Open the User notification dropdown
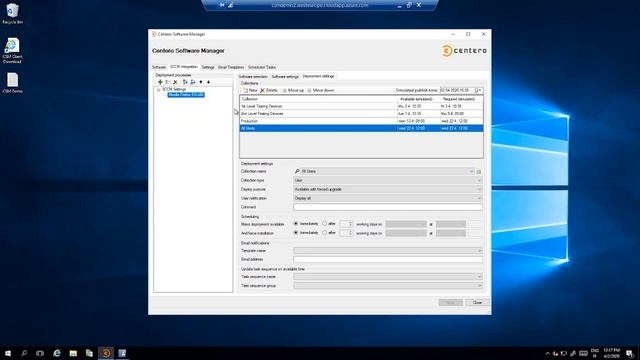This screenshot has width=640, height=360. click(479, 198)
